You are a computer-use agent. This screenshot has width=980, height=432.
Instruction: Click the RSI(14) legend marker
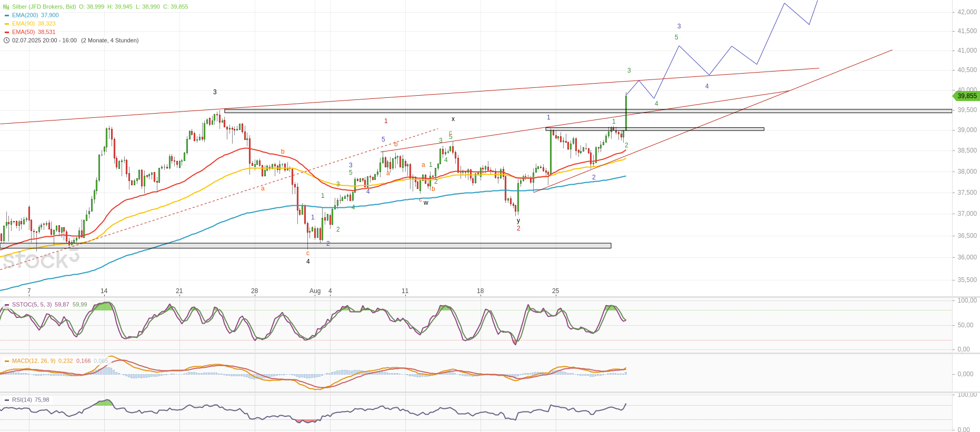(x=6, y=400)
